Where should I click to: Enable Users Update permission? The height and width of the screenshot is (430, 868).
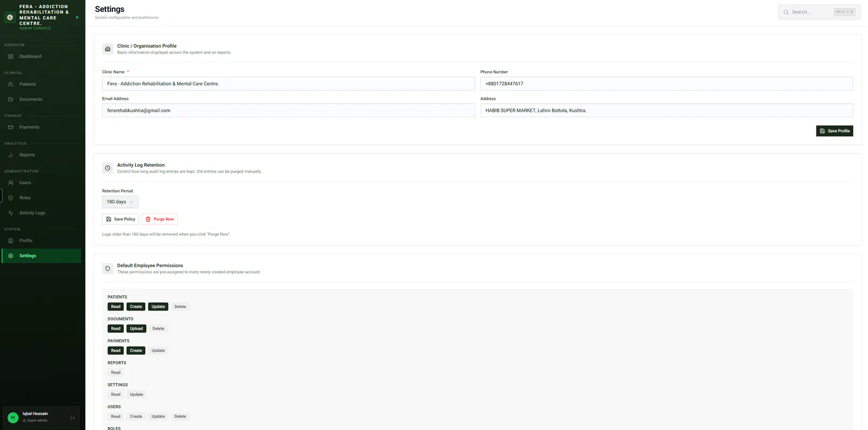(x=158, y=416)
